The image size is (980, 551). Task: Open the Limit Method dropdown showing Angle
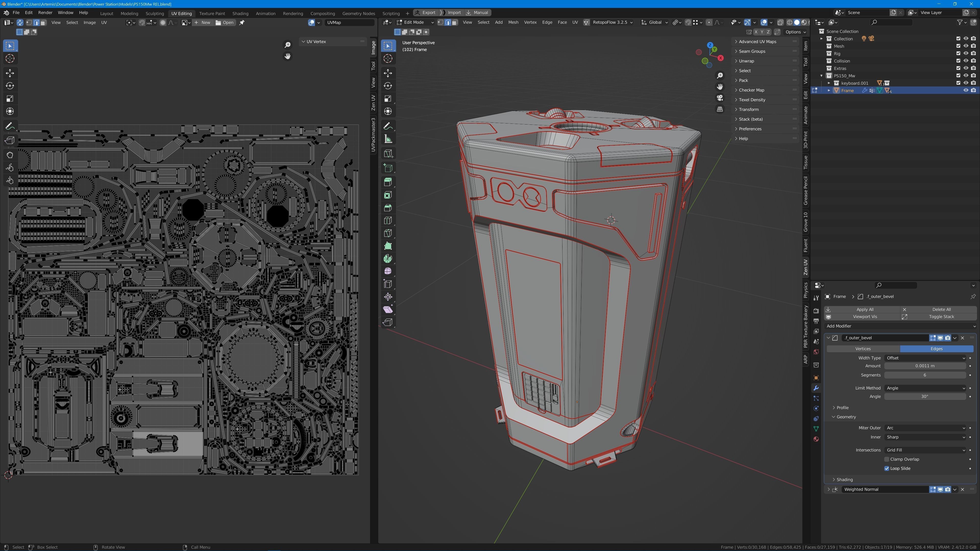(925, 388)
